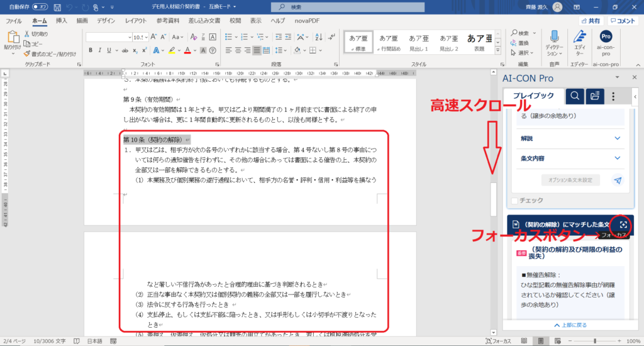Expand the styles gallery
Image resolution: width=644 pixels, height=346 pixels.
(498, 50)
